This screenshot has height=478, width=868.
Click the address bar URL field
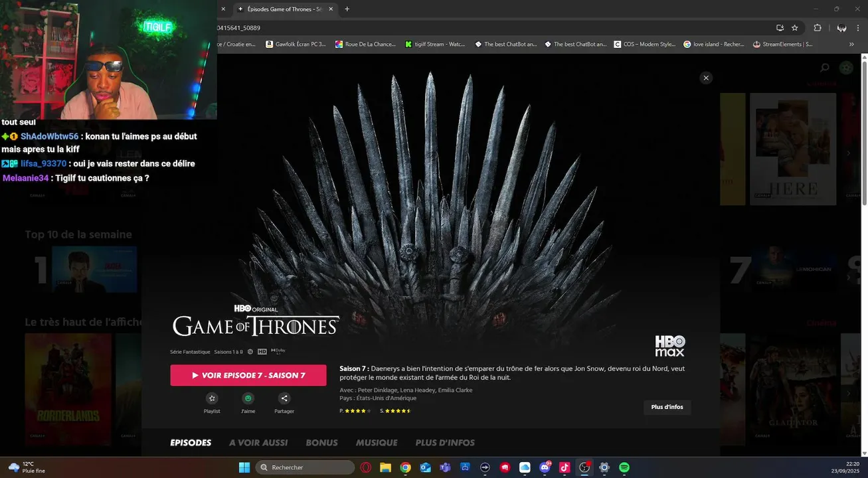[491, 28]
